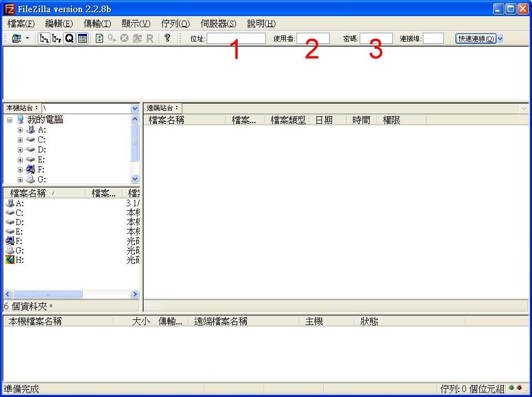Open the Site Manager toolbar icon
This screenshot has height=397, width=532.
[x=16, y=38]
